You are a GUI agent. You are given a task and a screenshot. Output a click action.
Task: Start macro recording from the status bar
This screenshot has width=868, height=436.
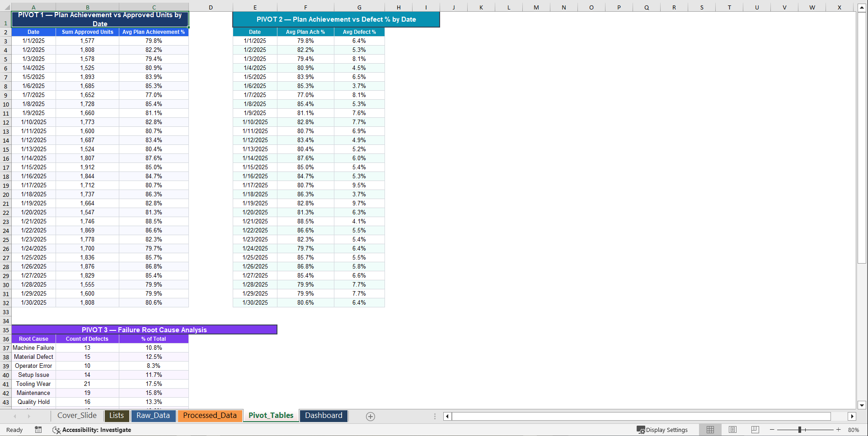click(x=38, y=430)
